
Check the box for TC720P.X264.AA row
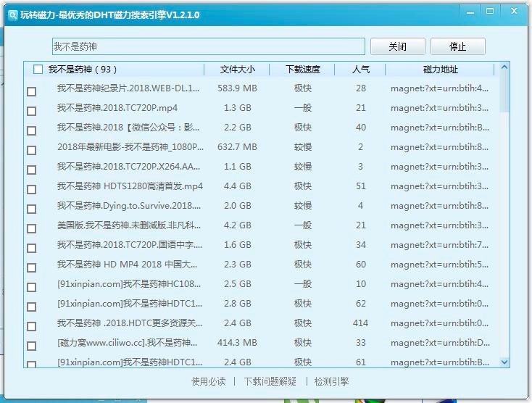click(32, 170)
